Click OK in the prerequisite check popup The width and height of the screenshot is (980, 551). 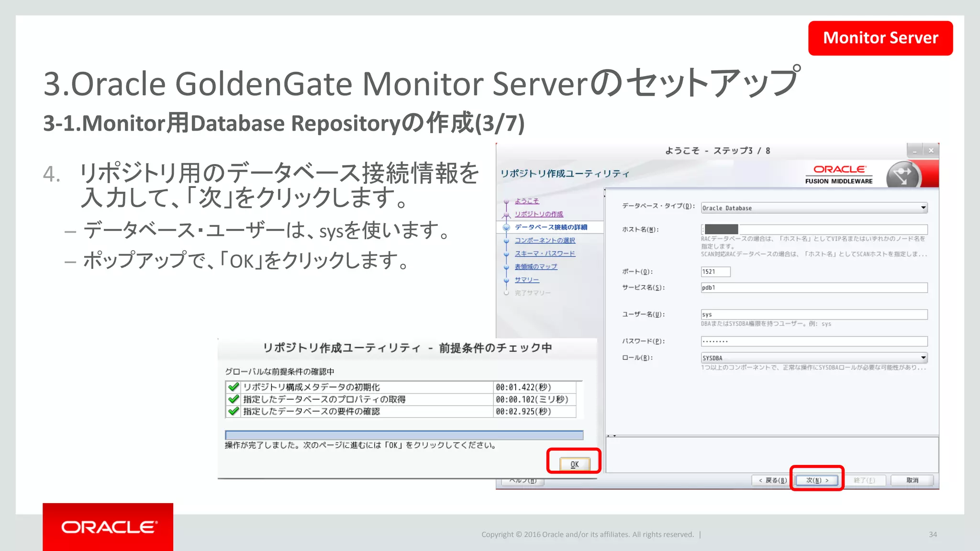[574, 464]
